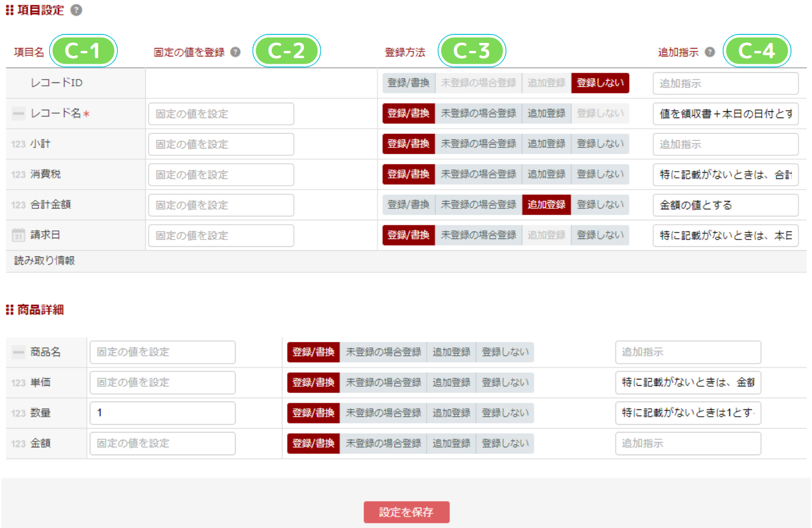Set 単価 to 登録しない

click(505, 383)
